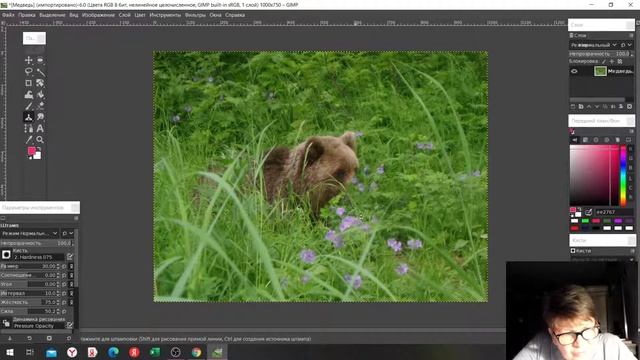Duplicate the layer via layers panel button
The image size is (640, 360).
[605, 107]
